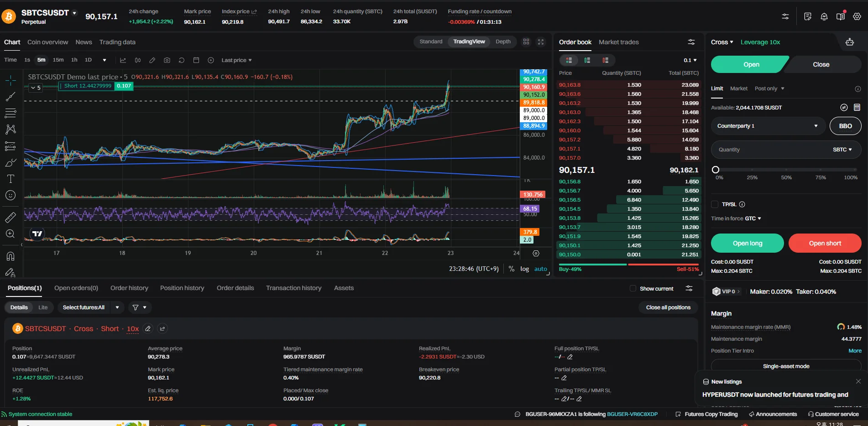Open the Position history tab
Screen dimensions: 868x426
[x=182, y=288]
